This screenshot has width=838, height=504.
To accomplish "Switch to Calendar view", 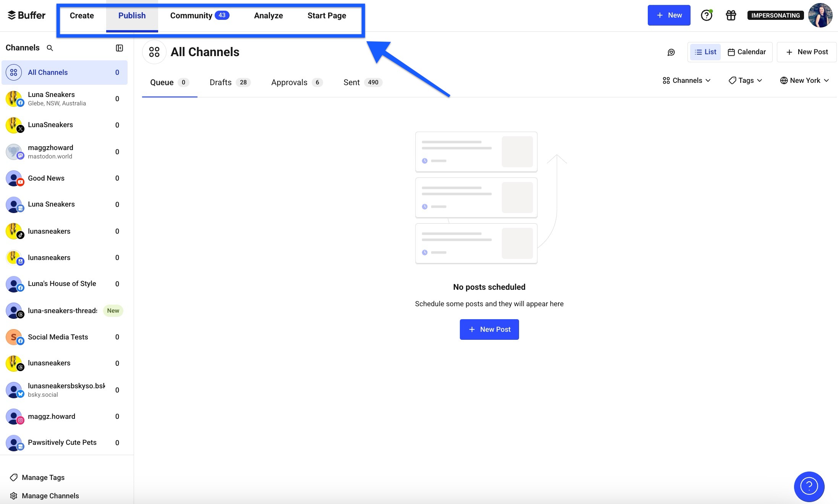I will point(746,52).
